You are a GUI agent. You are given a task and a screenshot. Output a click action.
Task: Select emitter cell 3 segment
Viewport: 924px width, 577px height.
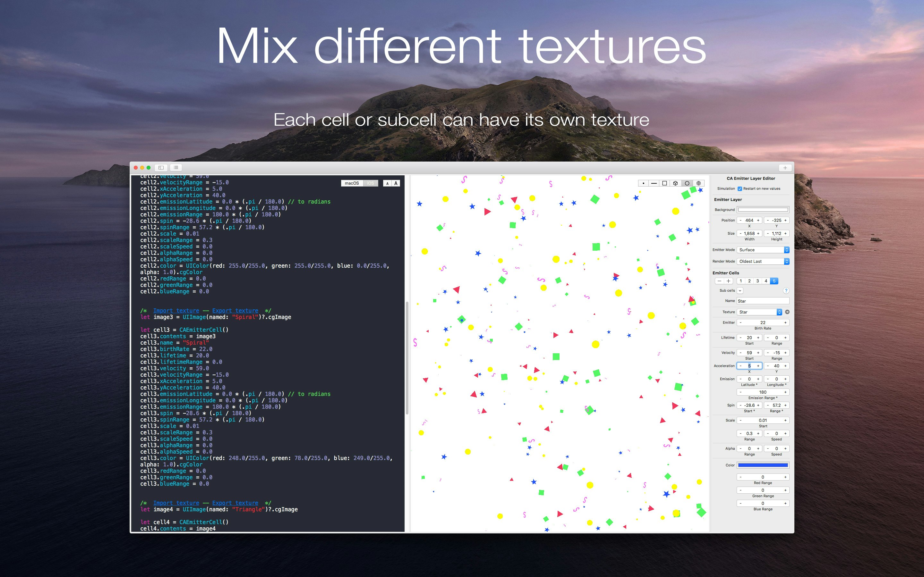pyautogui.click(x=757, y=281)
